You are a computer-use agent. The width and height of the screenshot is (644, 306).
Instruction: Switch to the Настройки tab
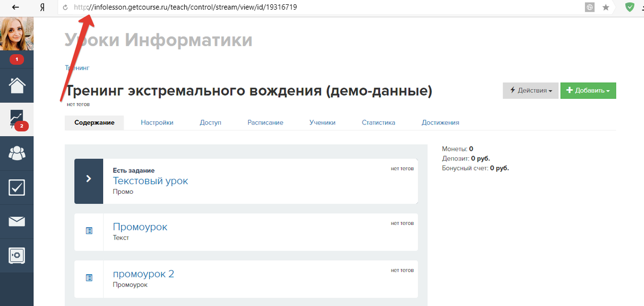click(x=157, y=122)
